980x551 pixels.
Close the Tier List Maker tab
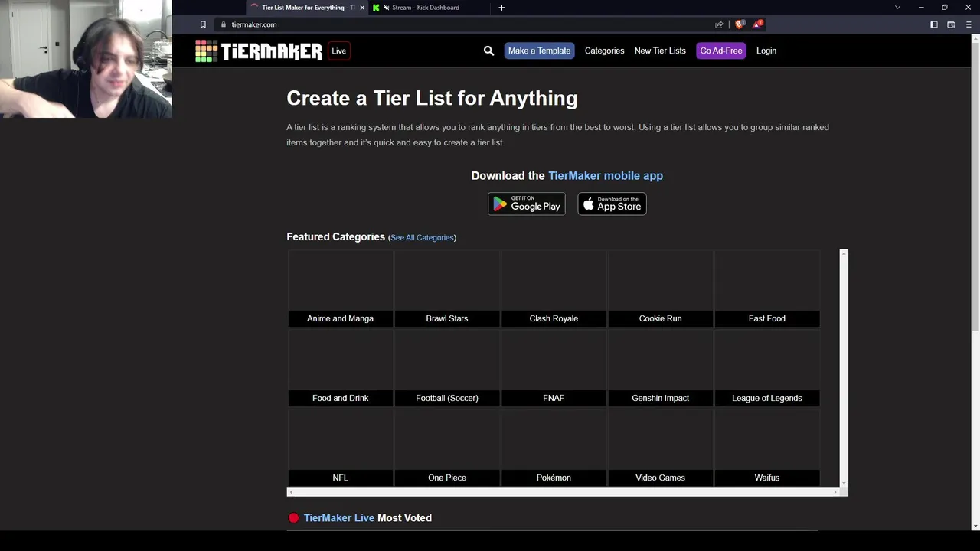(362, 8)
